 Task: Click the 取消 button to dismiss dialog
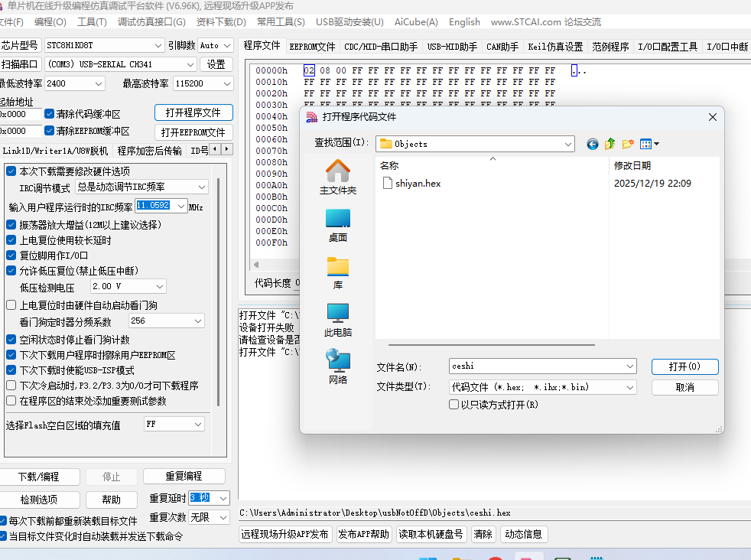684,387
